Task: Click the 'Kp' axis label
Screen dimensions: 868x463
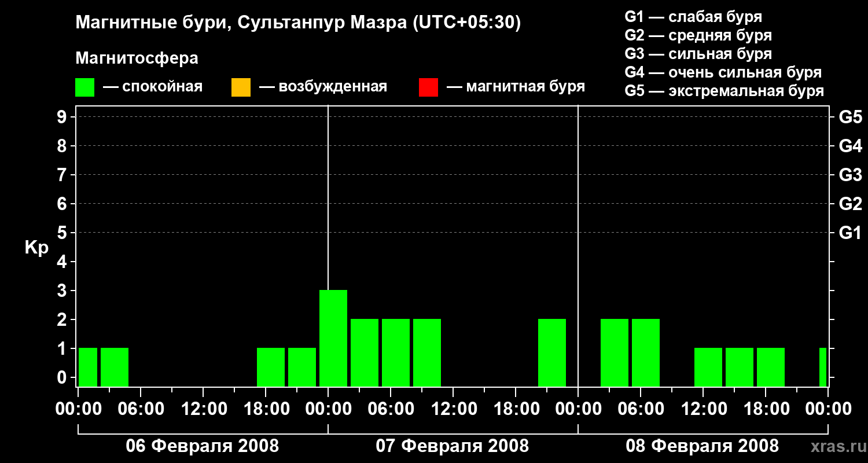Action: (x=36, y=247)
